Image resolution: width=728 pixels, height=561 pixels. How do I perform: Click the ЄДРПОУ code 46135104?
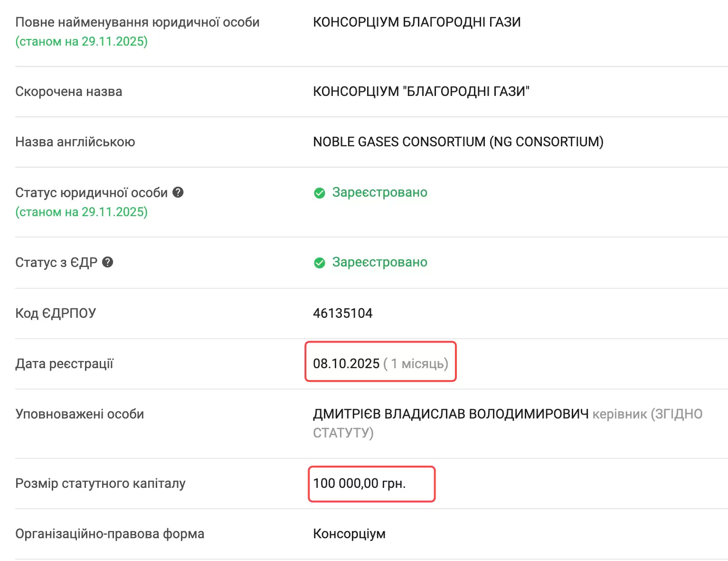[342, 313]
